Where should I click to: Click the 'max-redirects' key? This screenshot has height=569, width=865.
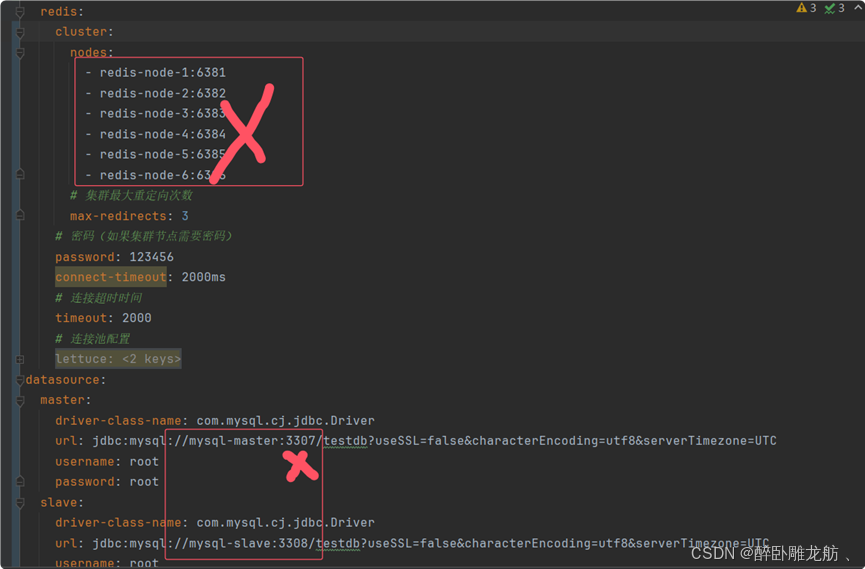coord(118,216)
